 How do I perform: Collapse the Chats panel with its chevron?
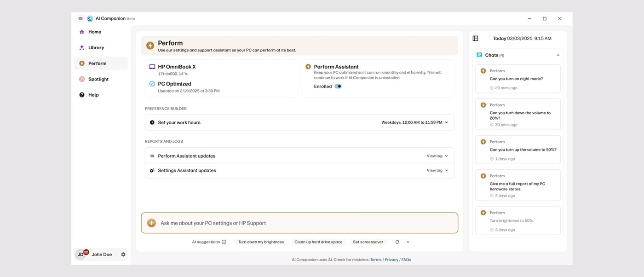click(x=558, y=54)
